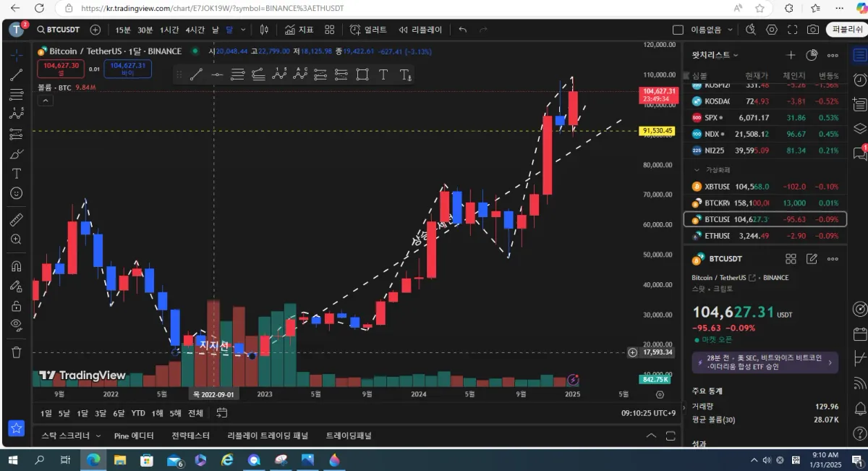Open the indicator templates grid
Screen dimensions: 868x471
coord(330,30)
